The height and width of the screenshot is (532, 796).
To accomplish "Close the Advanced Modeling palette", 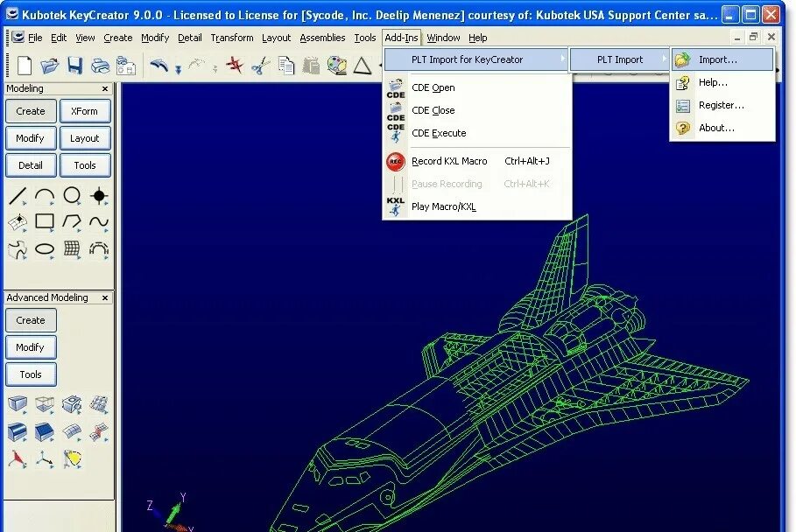I will tap(105, 297).
